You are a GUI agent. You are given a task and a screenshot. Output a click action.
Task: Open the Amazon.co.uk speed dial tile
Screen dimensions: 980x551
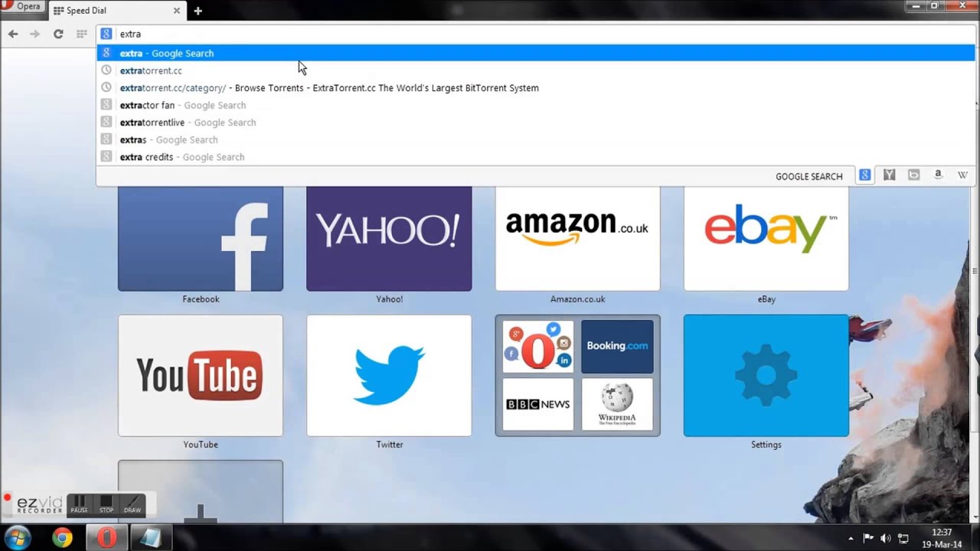click(x=577, y=238)
